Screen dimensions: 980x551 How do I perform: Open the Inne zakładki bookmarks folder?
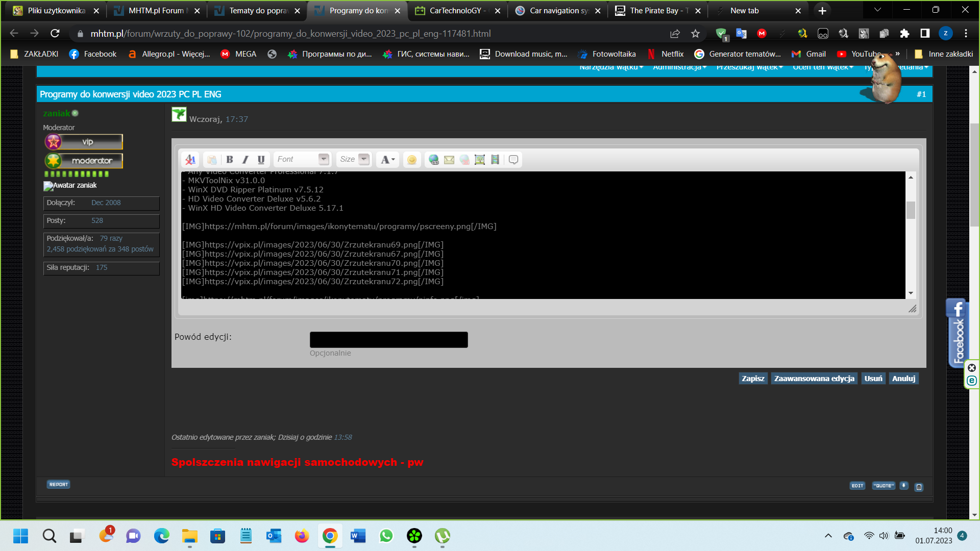(x=943, y=54)
